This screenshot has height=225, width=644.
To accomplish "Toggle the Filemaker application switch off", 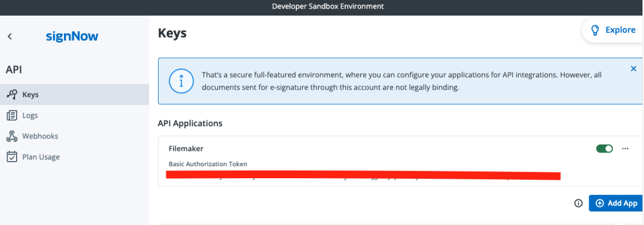I will (604, 148).
